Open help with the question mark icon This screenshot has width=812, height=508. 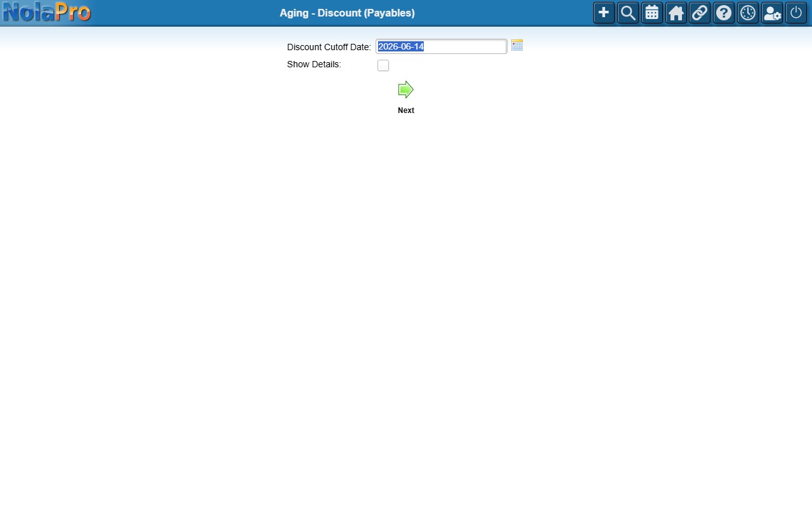724,13
